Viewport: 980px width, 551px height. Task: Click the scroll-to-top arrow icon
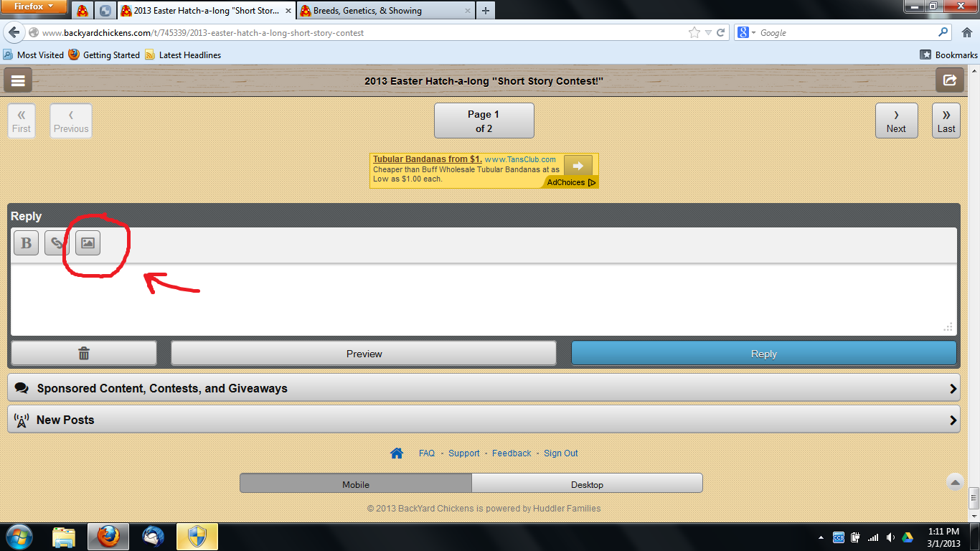(x=954, y=482)
